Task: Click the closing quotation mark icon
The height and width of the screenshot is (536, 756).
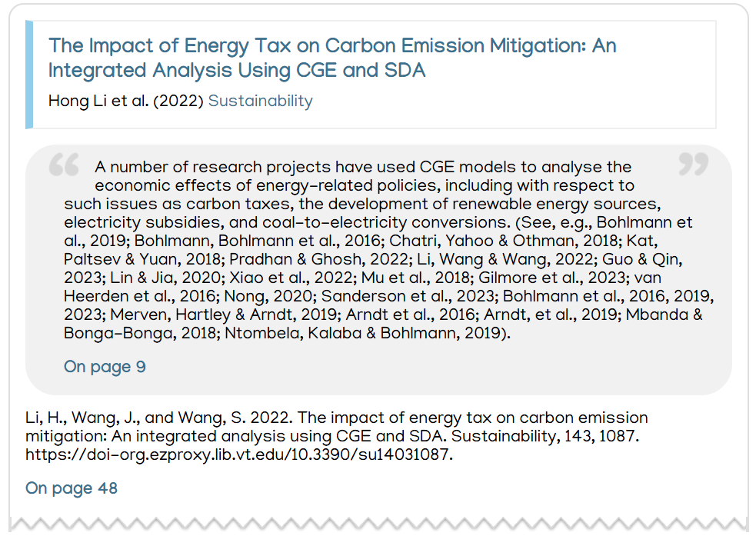Action: [x=693, y=164]
